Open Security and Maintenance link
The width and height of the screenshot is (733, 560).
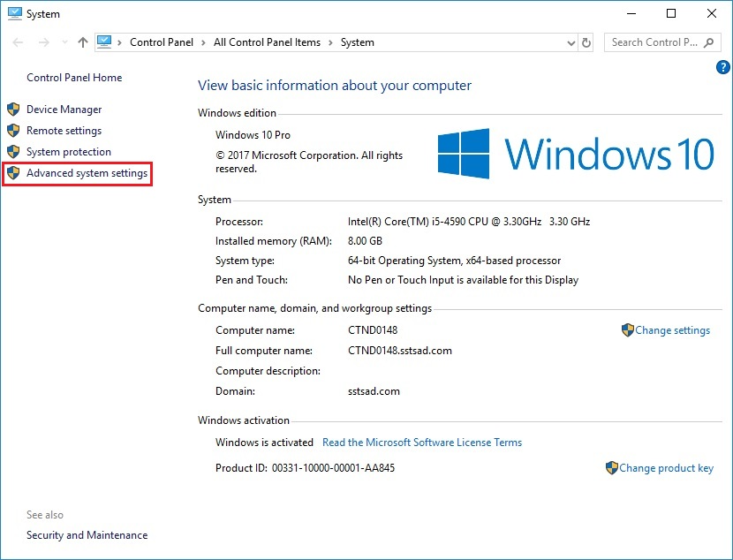click(87, 535)
